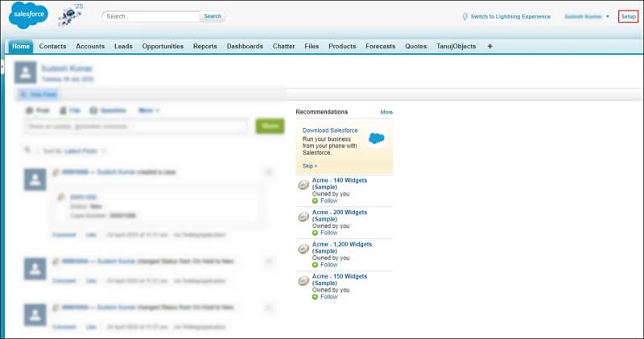Click Skip > in Download Salesforce card
The height and width of the screenshot is (339, 644).
(x=310, y=166)
